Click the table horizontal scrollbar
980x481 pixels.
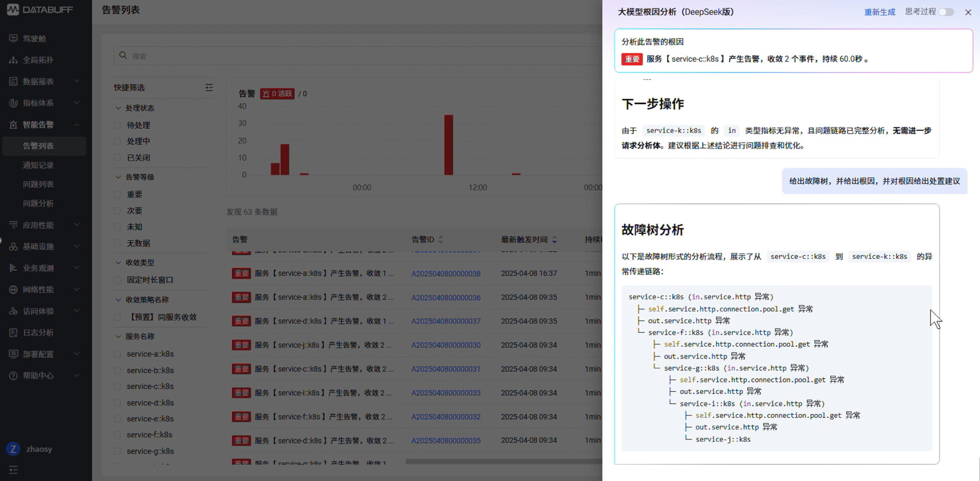point(504,461)
